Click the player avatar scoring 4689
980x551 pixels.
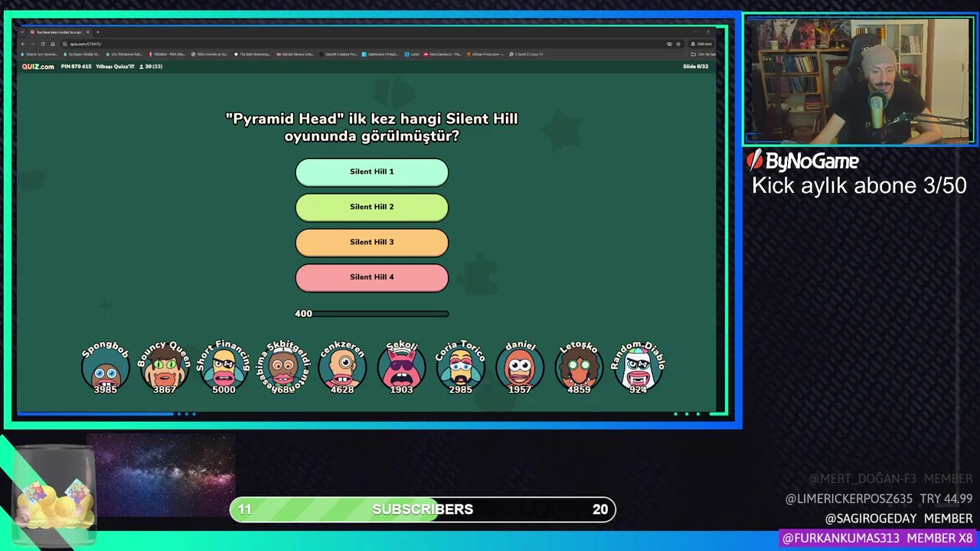(283, 367)
